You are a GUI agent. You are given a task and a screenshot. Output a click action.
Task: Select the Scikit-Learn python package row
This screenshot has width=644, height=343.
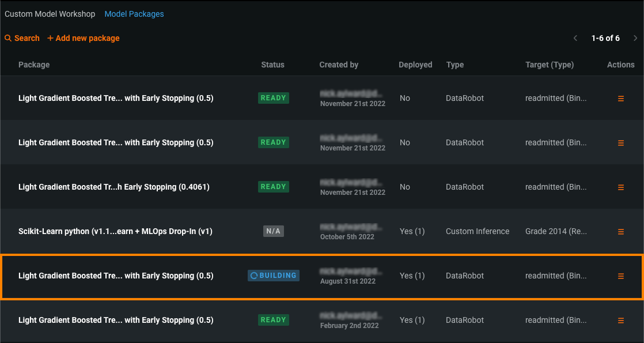115,231
